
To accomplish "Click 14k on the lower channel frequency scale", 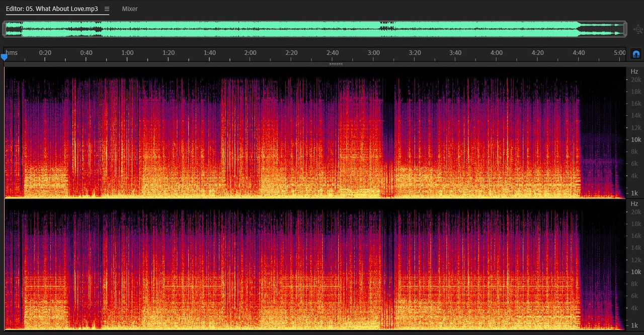I will [636, 247].
